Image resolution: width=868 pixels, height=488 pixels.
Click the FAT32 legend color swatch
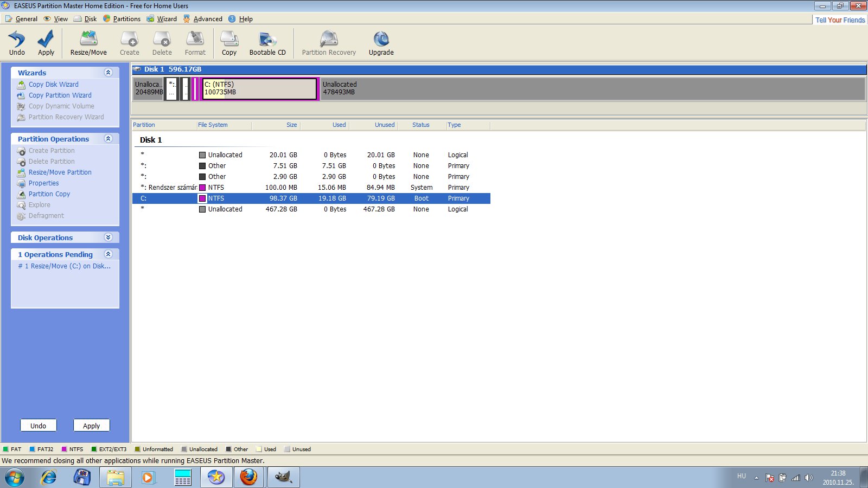[33, 450]
